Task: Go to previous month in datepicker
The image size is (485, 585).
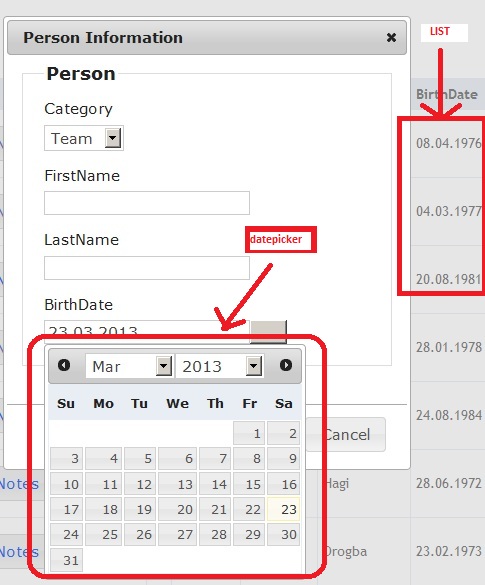Action: [x=64, y=365]
